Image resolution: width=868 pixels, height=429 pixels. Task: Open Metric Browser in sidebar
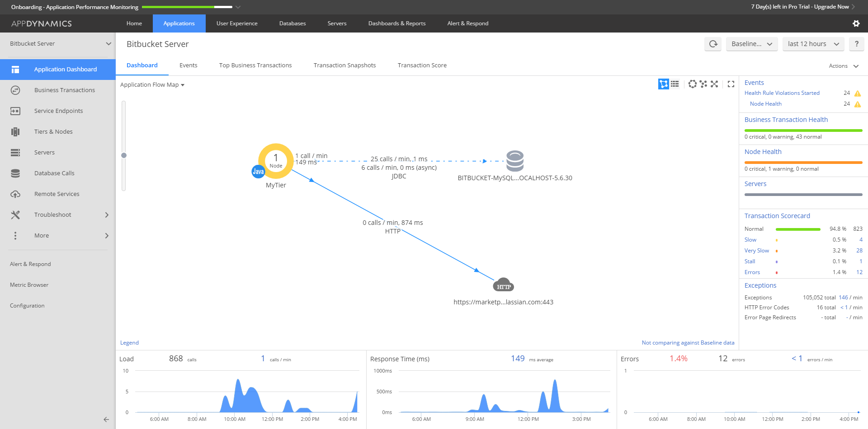click(29, 285)
